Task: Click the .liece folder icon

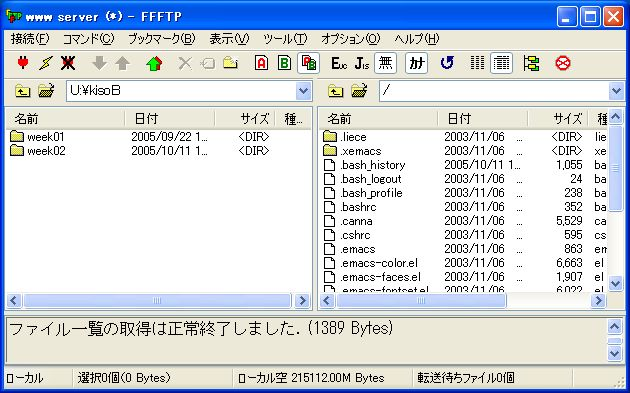Action: click(330, 136)
